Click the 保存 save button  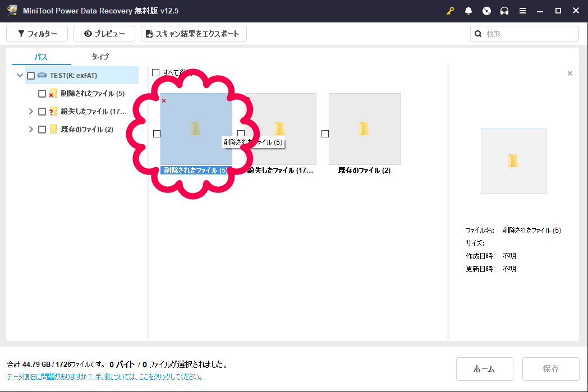[551, 369]
